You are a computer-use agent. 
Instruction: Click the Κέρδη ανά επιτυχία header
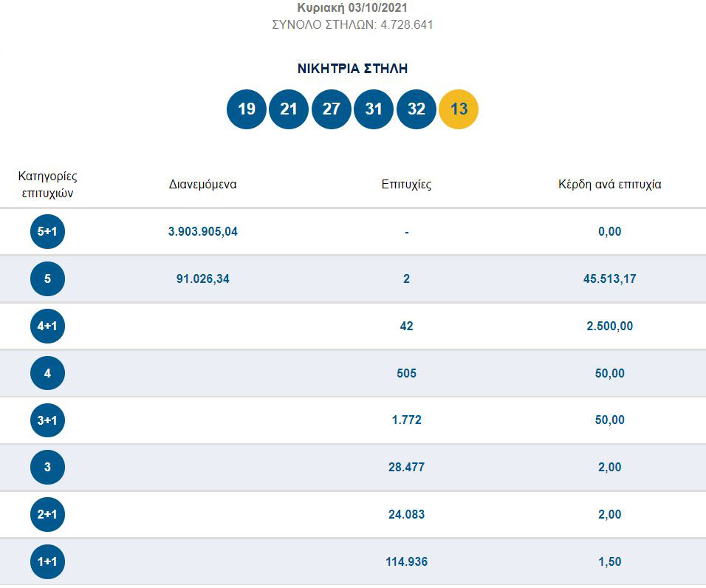[x=610, y=184]
